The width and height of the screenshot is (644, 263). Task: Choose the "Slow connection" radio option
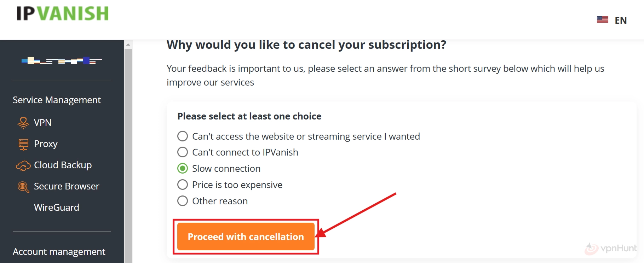183,168
